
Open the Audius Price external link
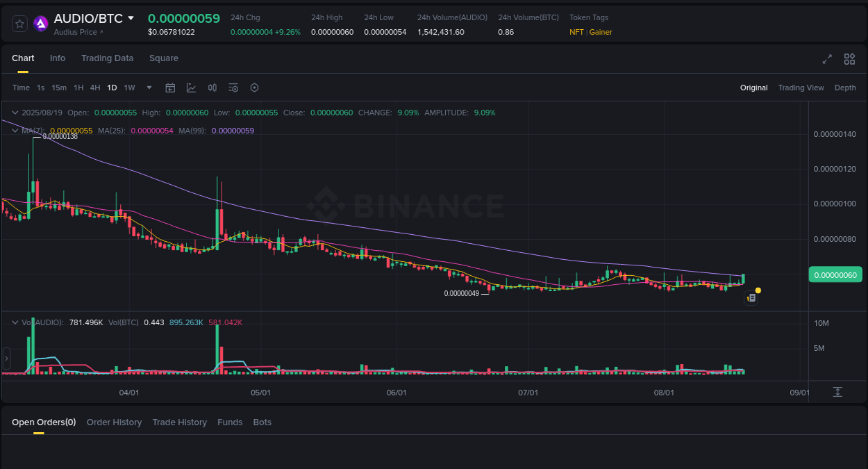tap(78, 31)
